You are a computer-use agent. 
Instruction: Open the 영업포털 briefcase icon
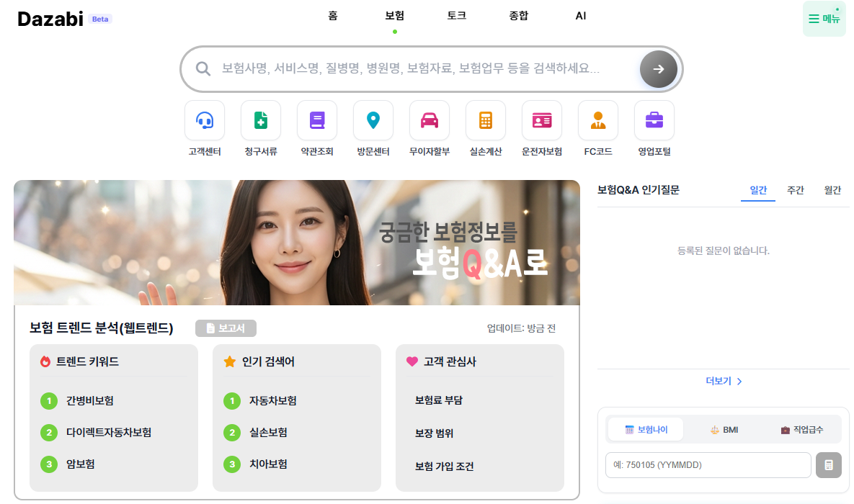click(654, 120)
